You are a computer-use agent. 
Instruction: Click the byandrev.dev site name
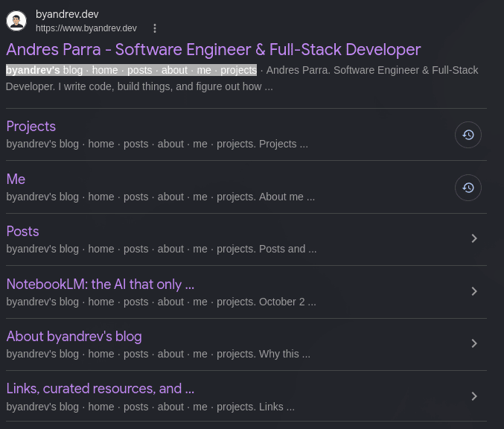67,14
